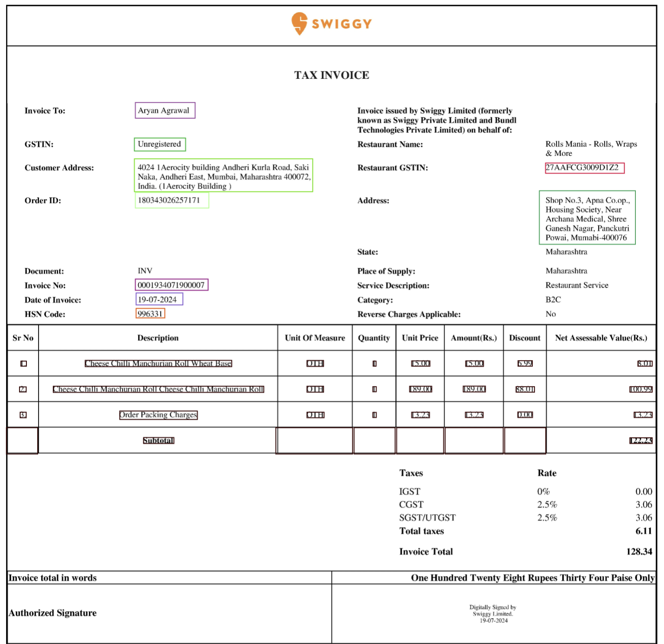Viewport: 664px width, 644px height.
Task: Select the 100.99 net assessable value
Action: click(x=641, y=390)
